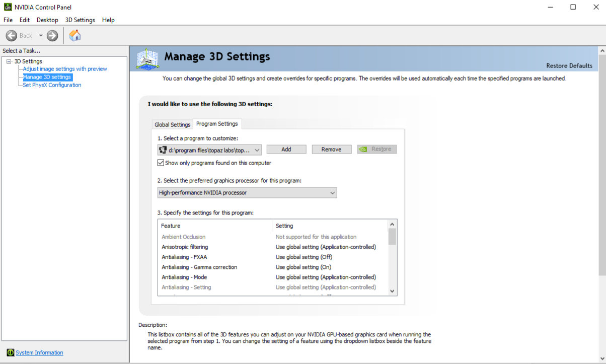The width and height of the screenshot is (606, 364).
Task: Open the Desktop menu
Action: [47, 20]
